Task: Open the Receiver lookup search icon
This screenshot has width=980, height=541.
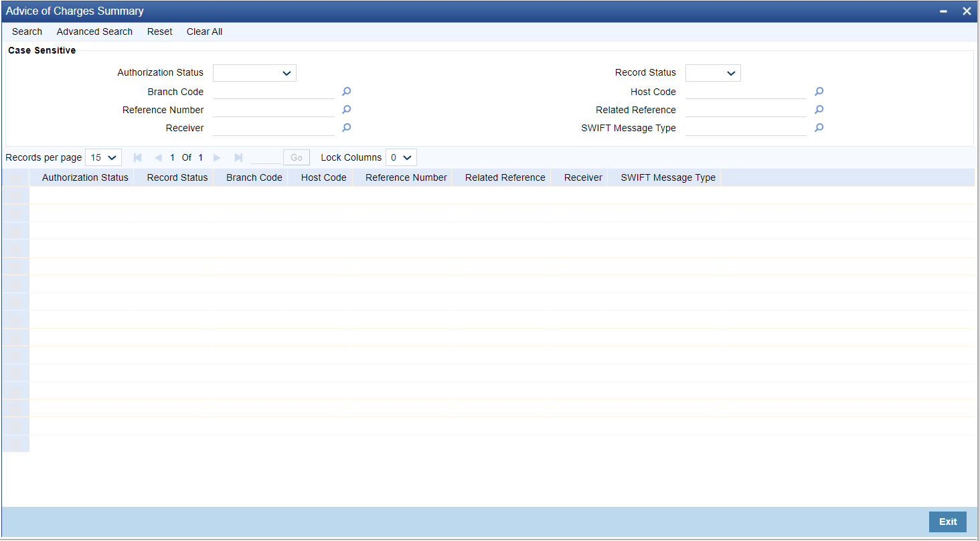Action: 347,128
